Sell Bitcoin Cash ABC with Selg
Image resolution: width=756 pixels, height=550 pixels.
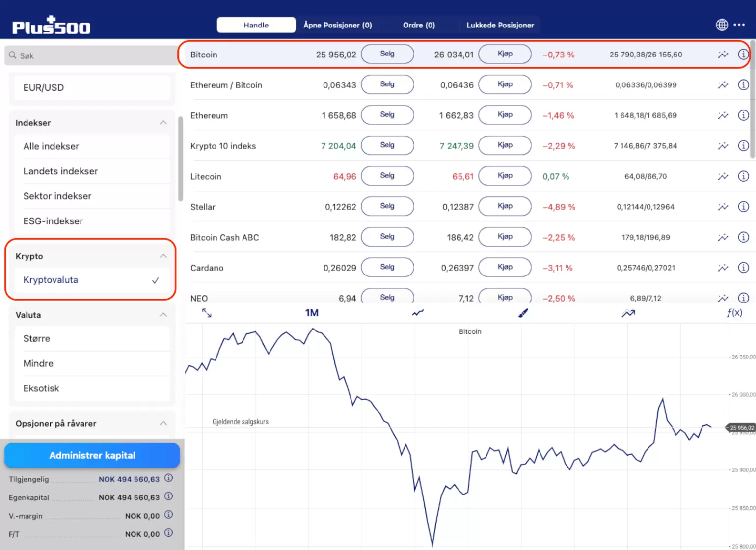(x=387, y=237)
